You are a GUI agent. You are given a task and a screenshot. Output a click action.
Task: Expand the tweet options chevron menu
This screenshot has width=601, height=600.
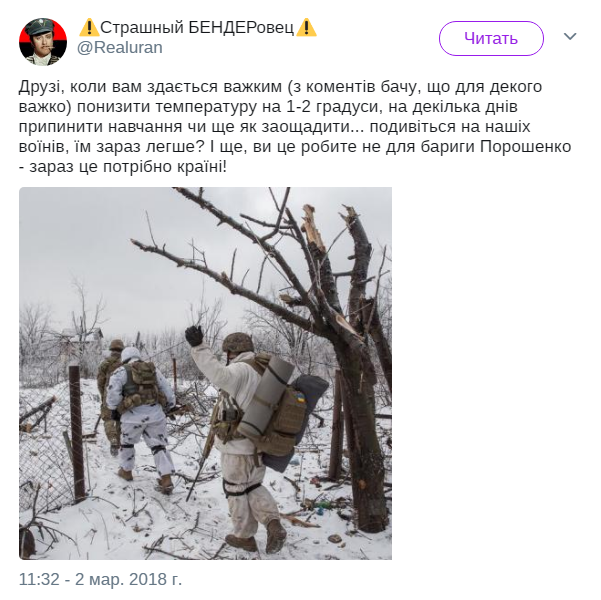point(570,36)
